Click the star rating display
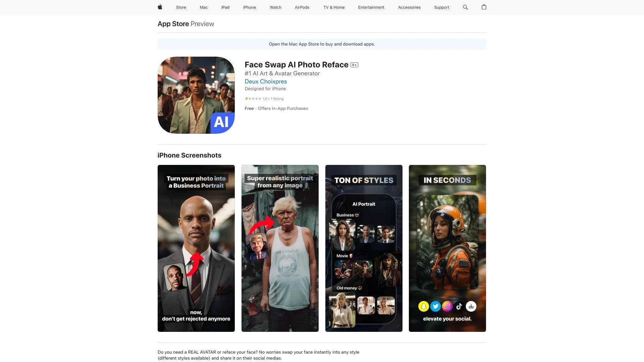 pos(253,99)
